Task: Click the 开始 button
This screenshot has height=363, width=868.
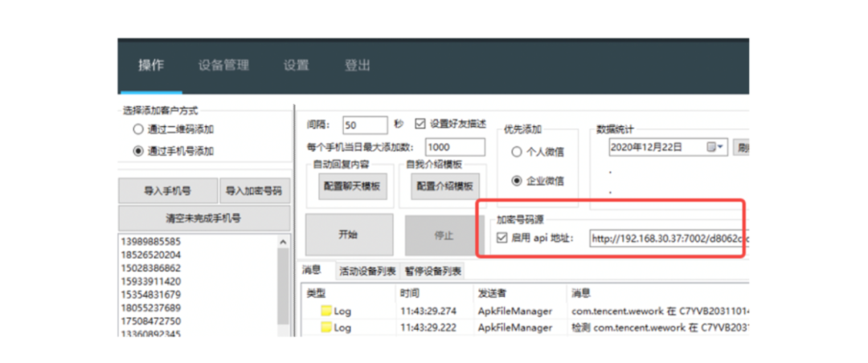Action: [350, 235]
